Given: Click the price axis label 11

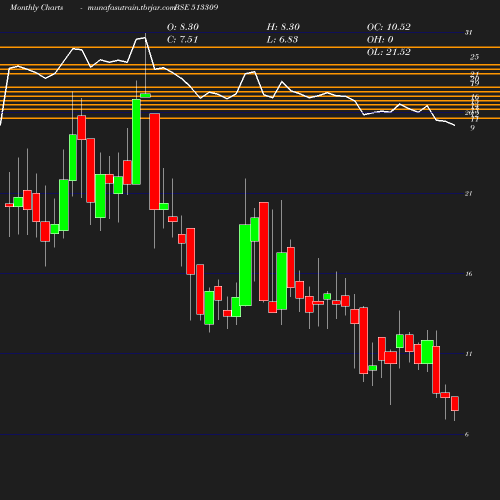Looking at the screenshot, I should (x=469, y=354).
